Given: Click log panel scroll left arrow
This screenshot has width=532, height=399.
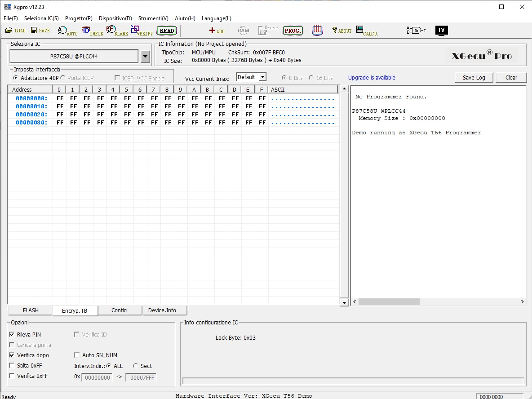Looking at the screenshot, I should click(x=355, y=301).
